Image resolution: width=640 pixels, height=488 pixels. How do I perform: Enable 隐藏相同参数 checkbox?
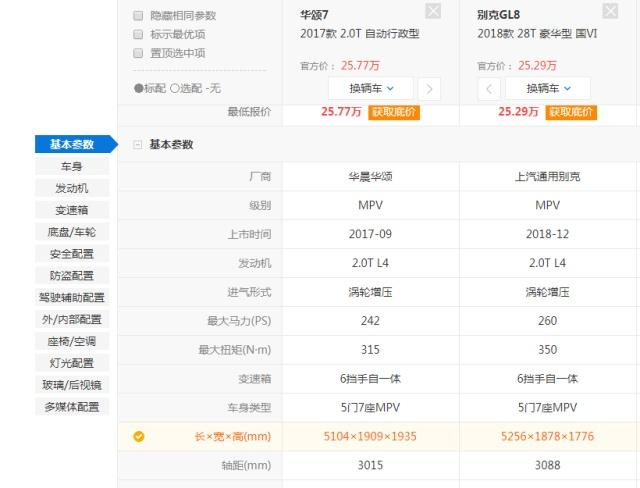click(x=138, y=16)
